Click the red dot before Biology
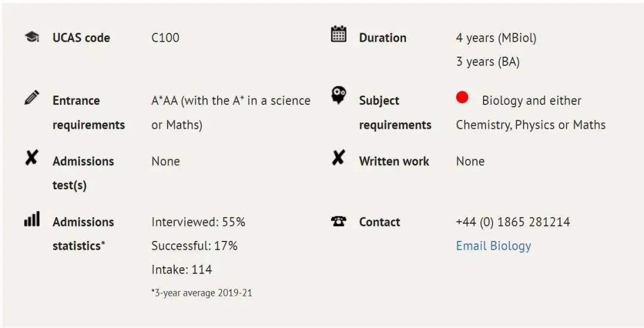Screen dimensions: 644x328 pyautogui.click(x=462, y=97)
